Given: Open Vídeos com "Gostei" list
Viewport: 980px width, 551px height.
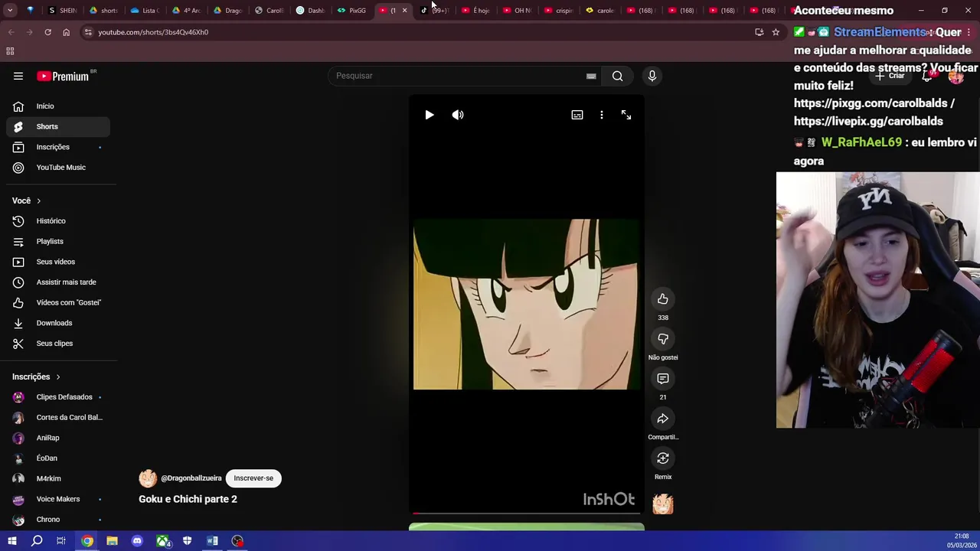Looking at the screenshot, I should (58, 303).
